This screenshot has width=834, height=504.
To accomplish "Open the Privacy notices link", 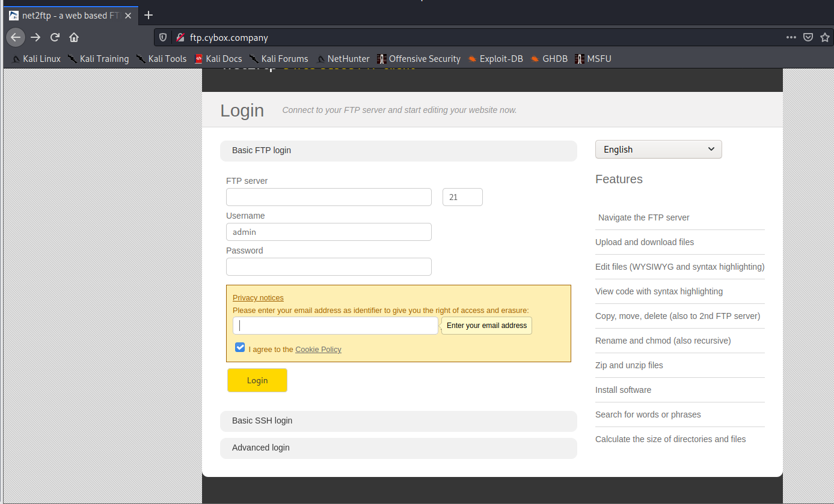I will [x=258, y=297].
